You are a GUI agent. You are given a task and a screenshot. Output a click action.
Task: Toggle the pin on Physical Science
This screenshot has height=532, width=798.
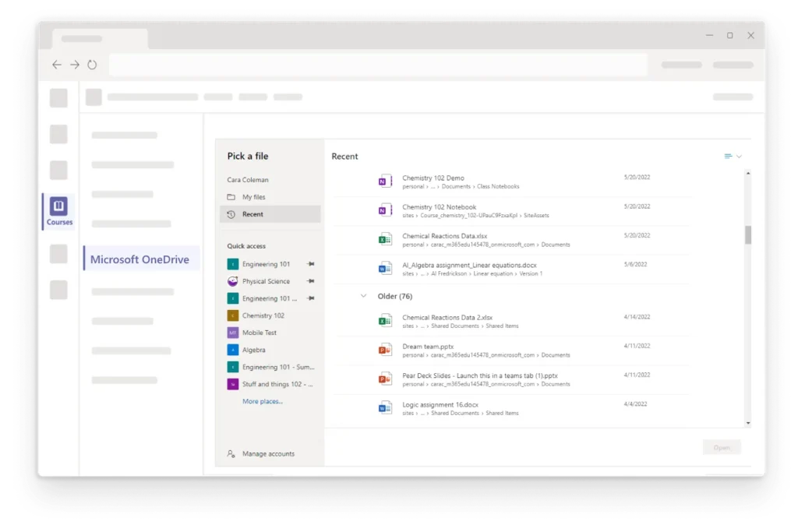pyautogui.click(x=309, y=281)
